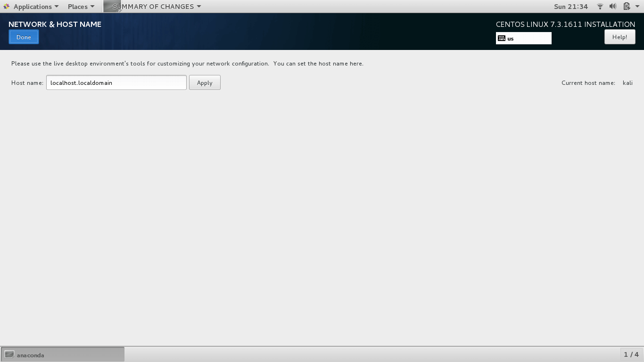The image size is (644, 362).
Task: Open the Applications menu
Action: pos(32,7)
